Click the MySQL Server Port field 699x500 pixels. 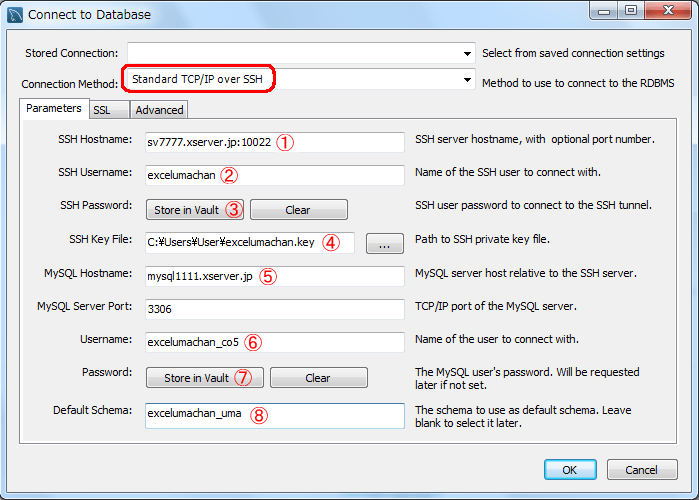pos(274,310)
